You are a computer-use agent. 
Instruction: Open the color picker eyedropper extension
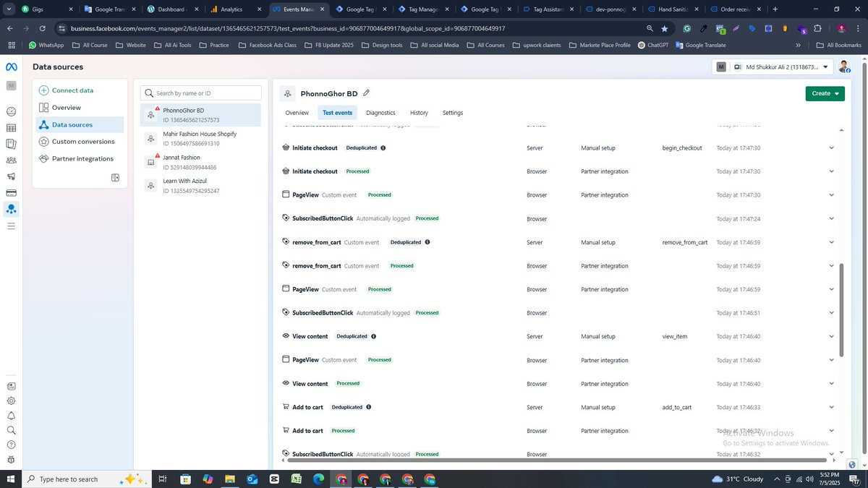[x=704, y=28]
